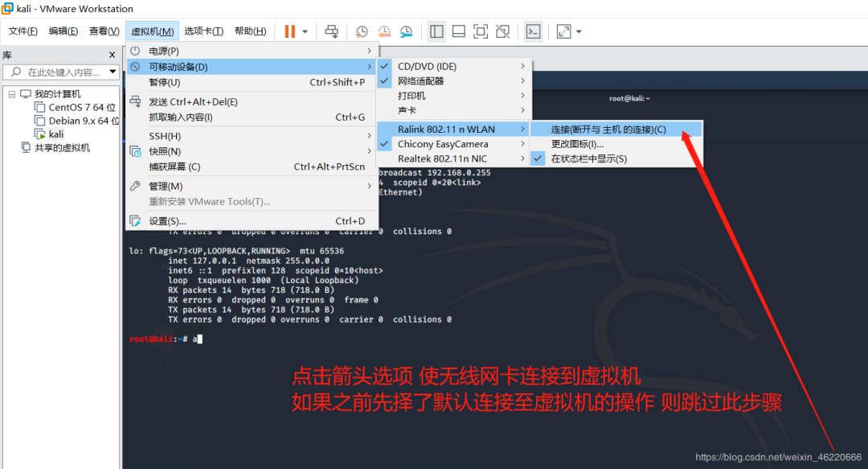Click 连接(断开与 主机 的连接)(C)
Viewport: 868px width, 469px height.
(616, 130)
